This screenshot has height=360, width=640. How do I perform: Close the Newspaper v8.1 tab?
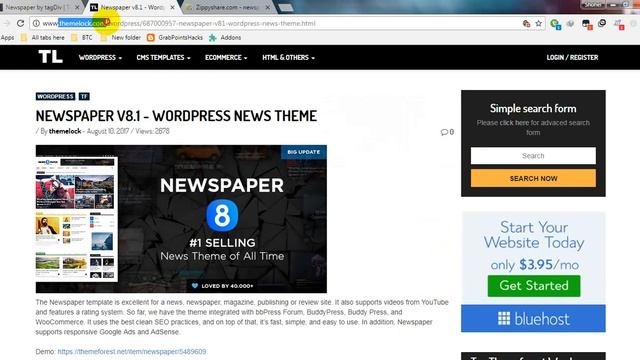click(172, 7)
